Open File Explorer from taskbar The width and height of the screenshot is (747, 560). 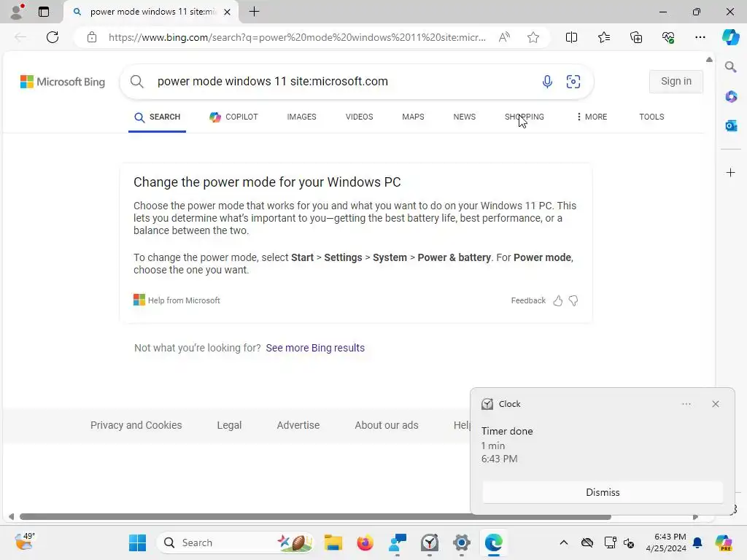point(333,542)
